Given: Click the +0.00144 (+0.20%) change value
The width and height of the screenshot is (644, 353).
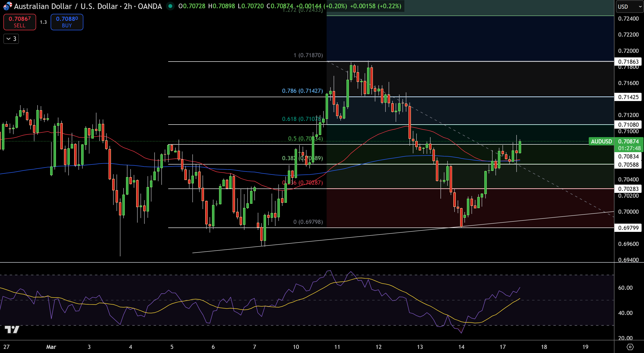Looking at the screenshot, I should click(321, 6).
